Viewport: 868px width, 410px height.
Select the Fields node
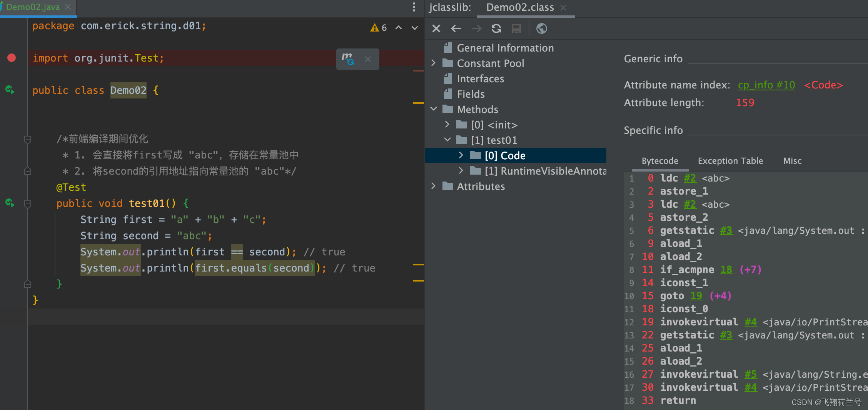click(x=471, y=94)
